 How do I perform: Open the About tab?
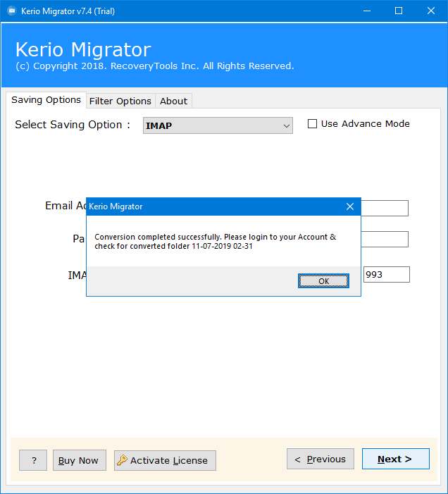click(173, 101)
